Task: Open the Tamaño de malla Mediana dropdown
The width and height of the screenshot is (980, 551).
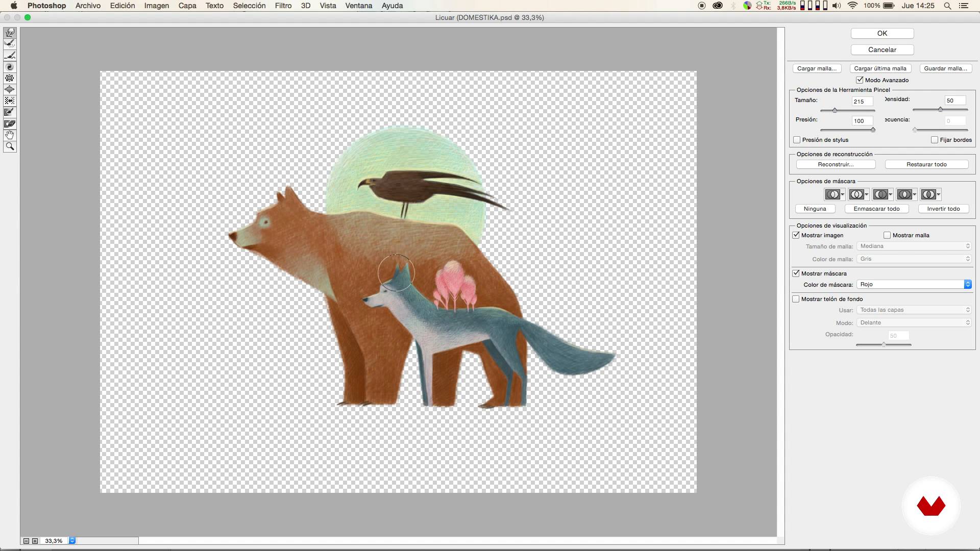Action: pos(914,246)
